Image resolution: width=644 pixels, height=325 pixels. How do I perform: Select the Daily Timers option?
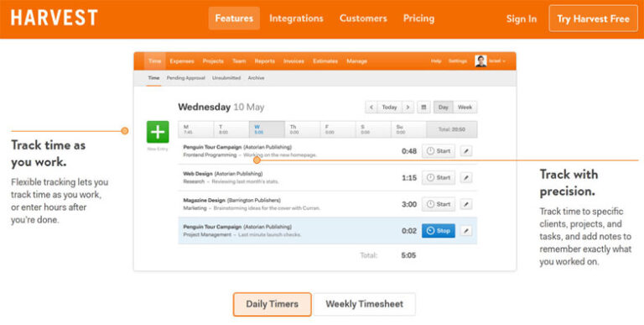[272, 305]
